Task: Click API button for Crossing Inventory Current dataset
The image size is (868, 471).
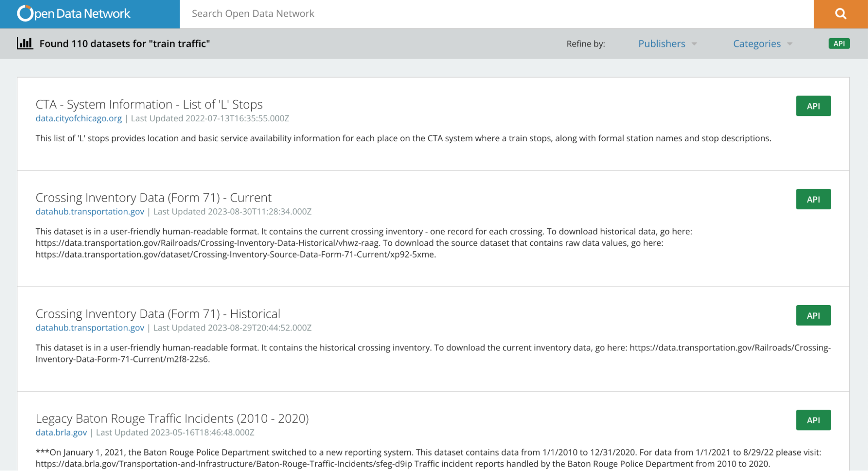Action: [x=813, y=199]
